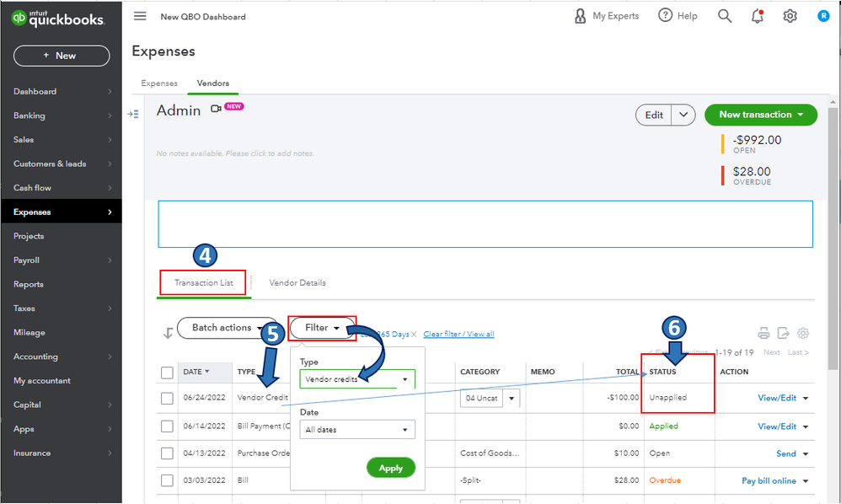Screen dimensions: 841x504
Task: Click the print list icon
Action: click(763, 333)
